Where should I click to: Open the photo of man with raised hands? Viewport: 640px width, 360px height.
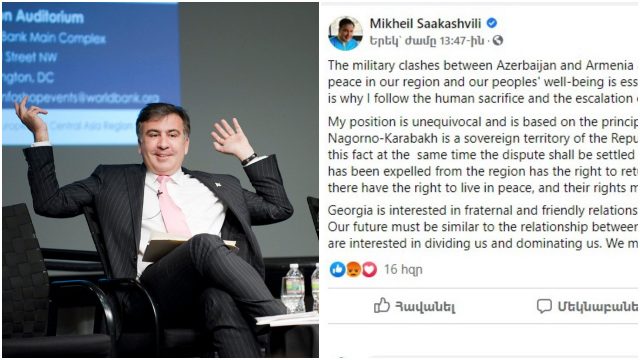pyautogui.click(x=160, y=180)
